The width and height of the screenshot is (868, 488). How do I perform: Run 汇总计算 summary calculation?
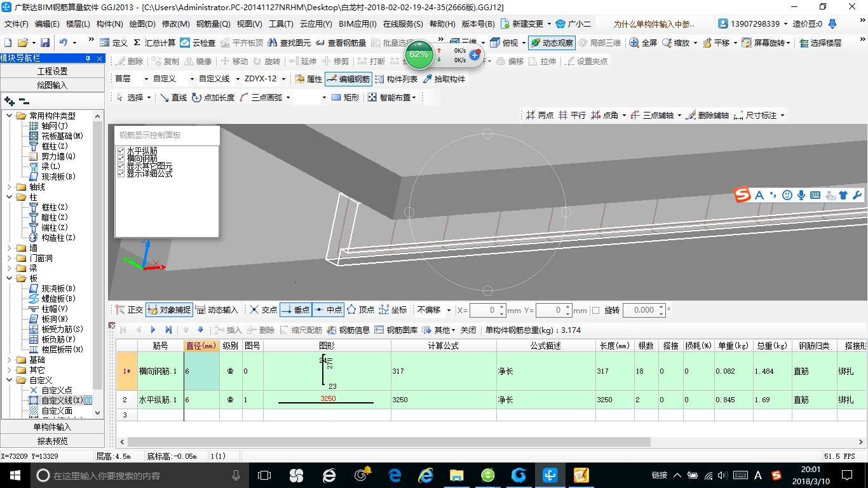click(154, 43)
